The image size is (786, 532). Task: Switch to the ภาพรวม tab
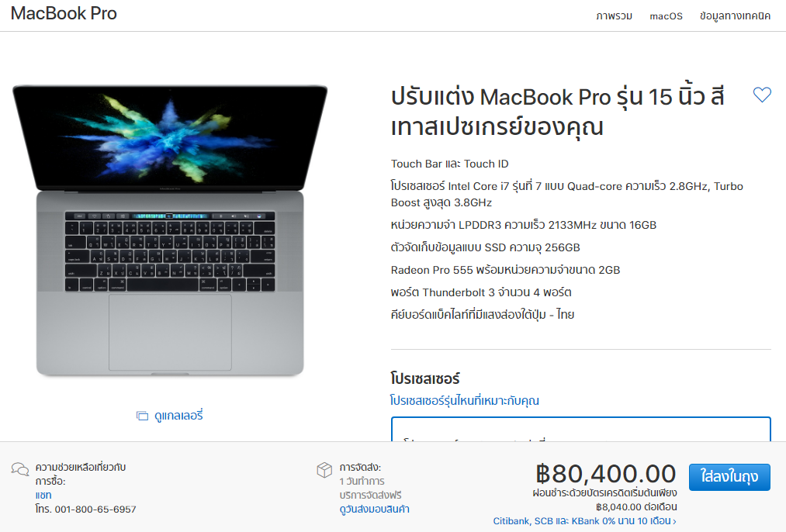click(614, 16)
